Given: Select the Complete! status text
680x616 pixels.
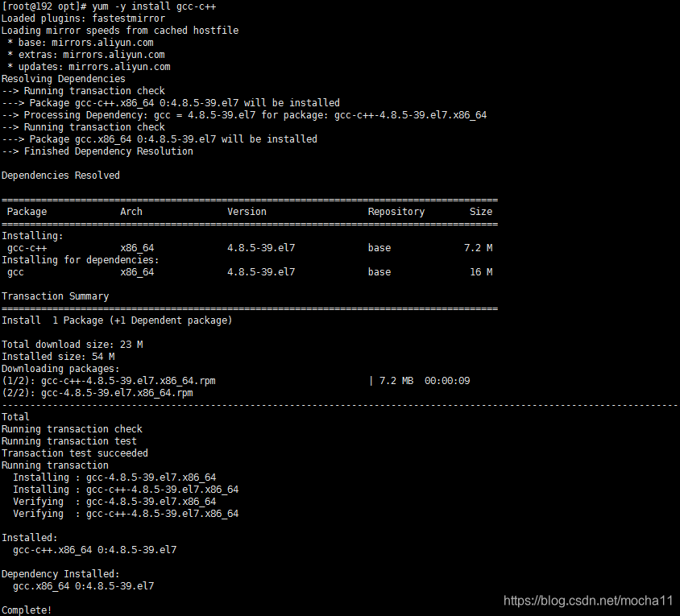Looking at the screenshot, I should 25,610.
